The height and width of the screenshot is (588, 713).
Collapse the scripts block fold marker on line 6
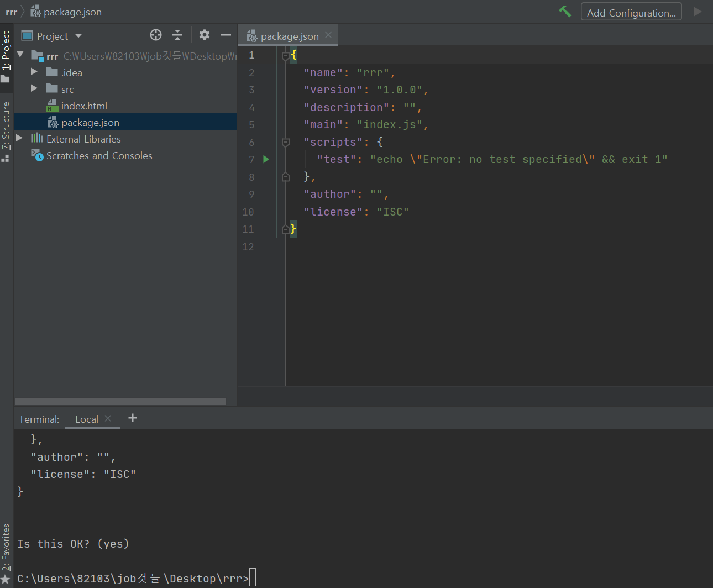[285, 142]
